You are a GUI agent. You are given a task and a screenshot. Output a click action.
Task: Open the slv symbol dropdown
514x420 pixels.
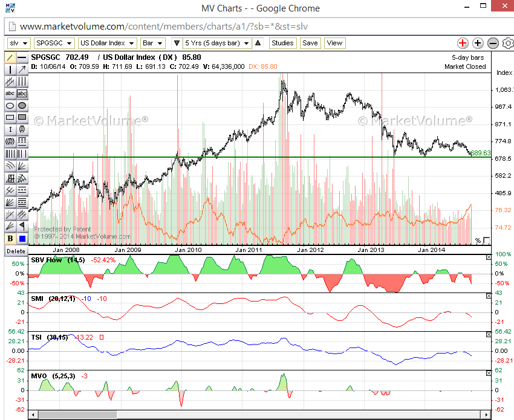click(x=18, y=43)
